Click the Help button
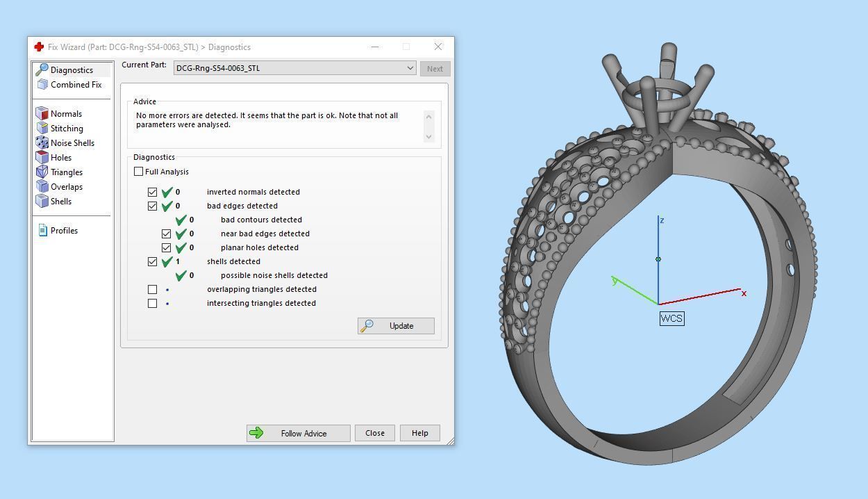This screenshot has width=868, height=499. coord(419,432)
